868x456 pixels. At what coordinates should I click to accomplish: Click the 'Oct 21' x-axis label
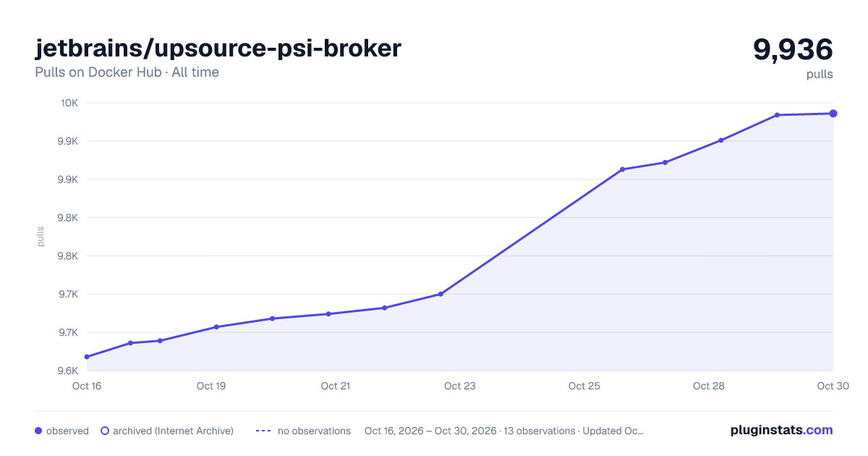click(336, 386)
